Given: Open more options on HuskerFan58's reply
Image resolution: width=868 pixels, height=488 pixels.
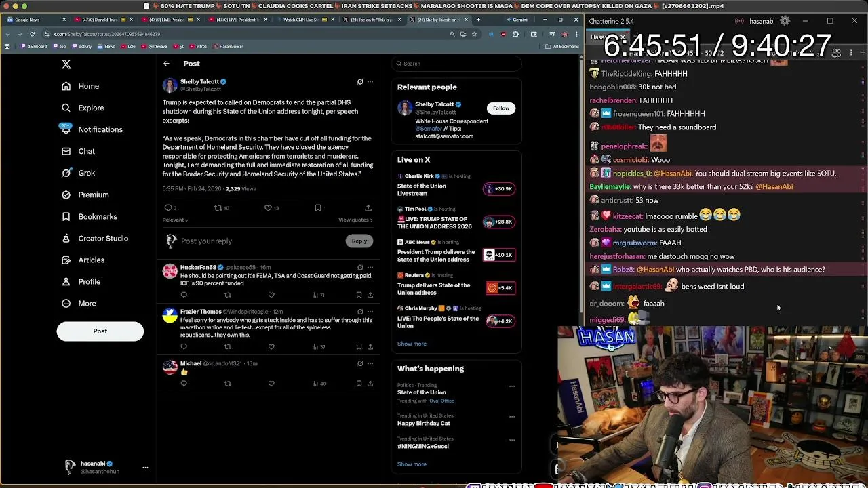Looking at the screenshot, I should pyautogui.click(x=370, y=267).
